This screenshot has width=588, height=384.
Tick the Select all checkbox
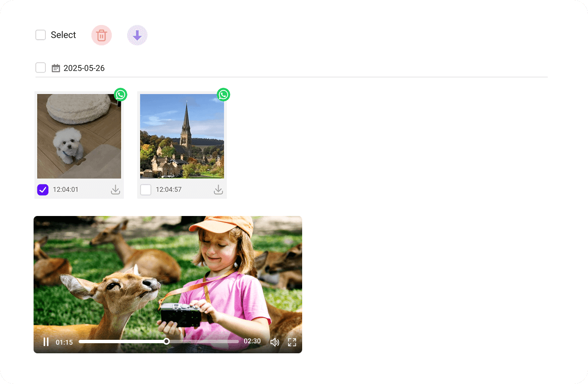pyautogui.click(x=41, y=35)
